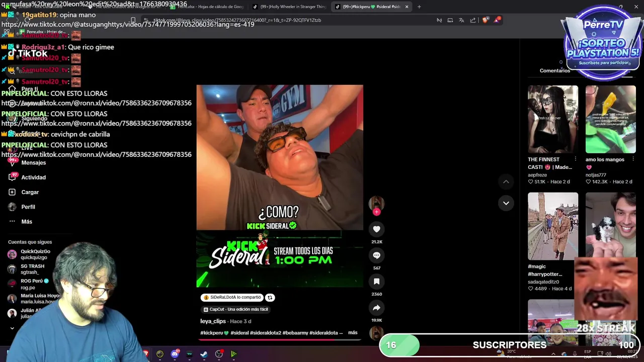Image resolution: width=644 pixels, height=362 pixels.
Task: Click the browser address bar URL
Action: pyautogui.click(x=236, y=20)
